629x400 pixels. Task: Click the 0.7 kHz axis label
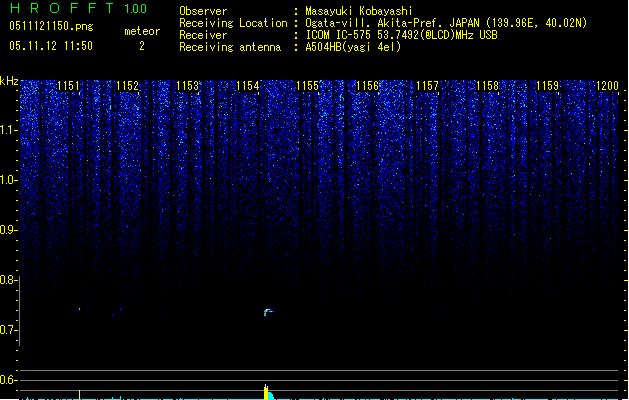point(9,330)
